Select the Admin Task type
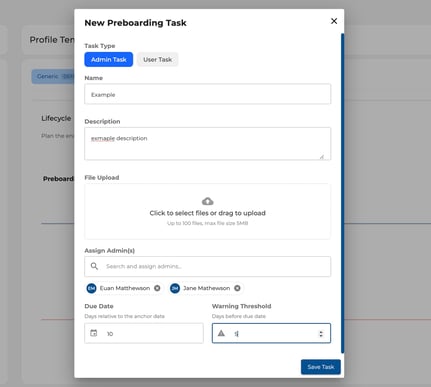This screenshot has height=387, width=431. [109, 60]
